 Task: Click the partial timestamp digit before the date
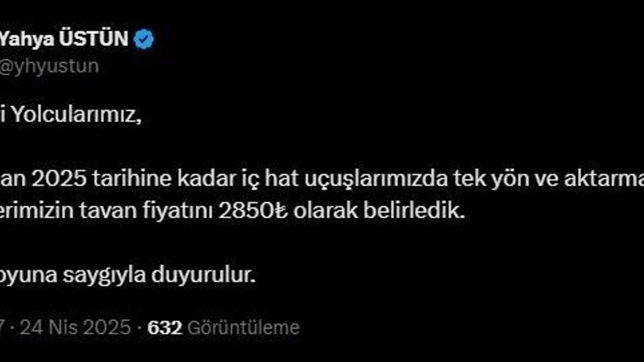pos(2,328)
